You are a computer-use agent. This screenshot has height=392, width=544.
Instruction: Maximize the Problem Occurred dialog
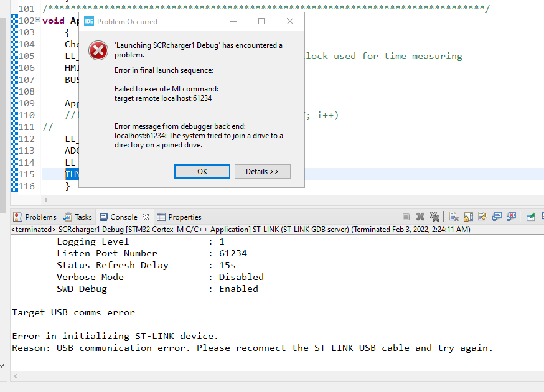pyautogui.click(x=261, y=22)
